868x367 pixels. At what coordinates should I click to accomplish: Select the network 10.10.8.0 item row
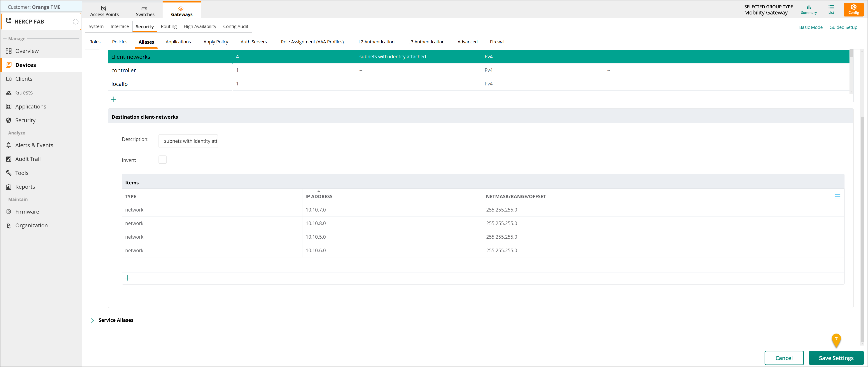(483, 223)
